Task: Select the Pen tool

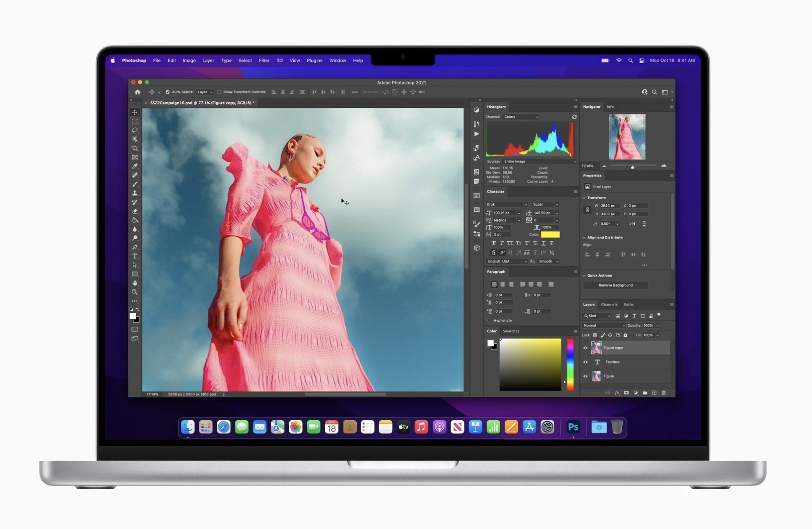Action: pos(135,247)
